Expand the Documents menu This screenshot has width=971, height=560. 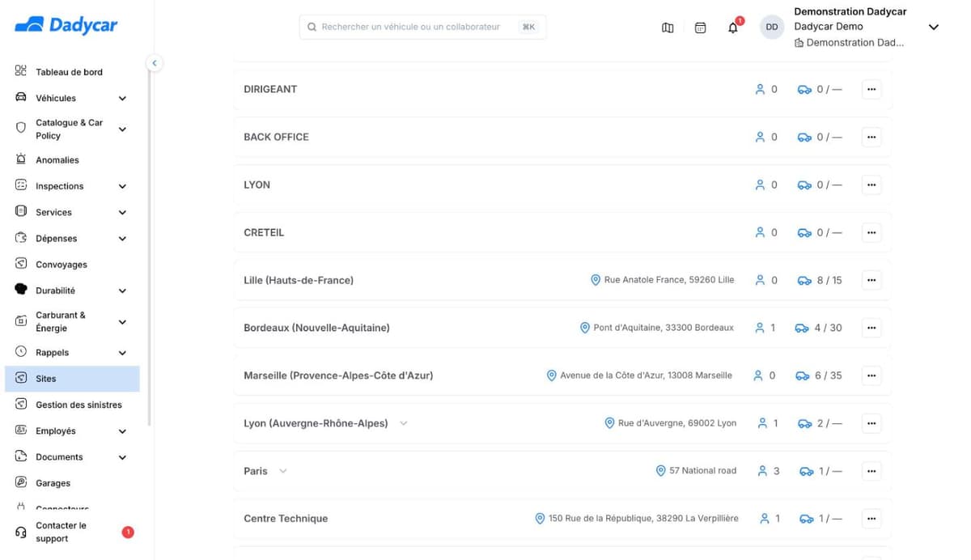tap(122, 457)
